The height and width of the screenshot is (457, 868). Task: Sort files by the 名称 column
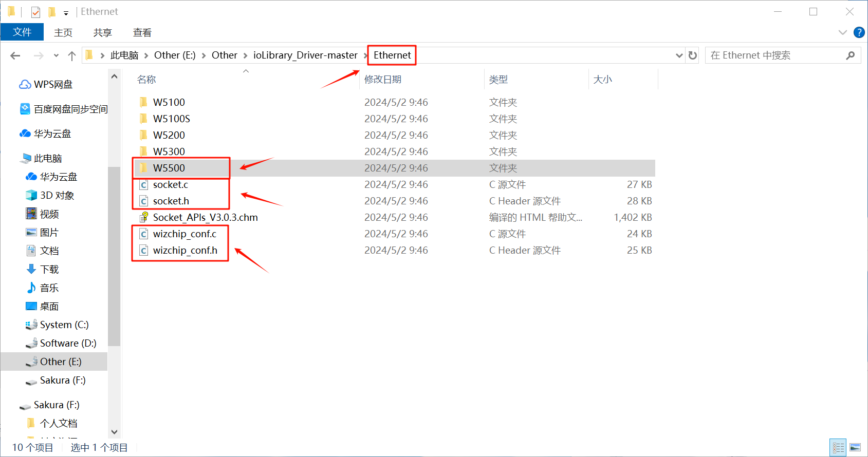(x=146, y=80)
